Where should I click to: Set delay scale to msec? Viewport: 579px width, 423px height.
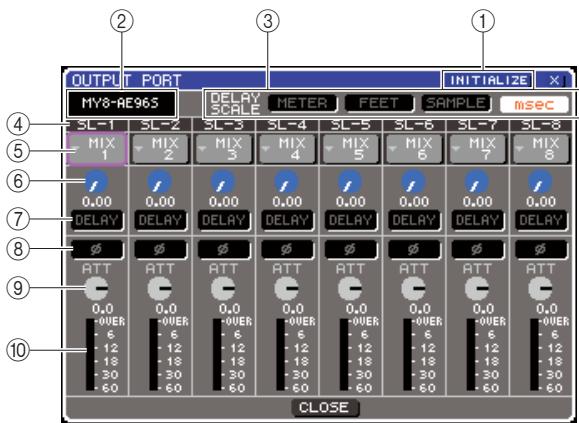(x=534, y=104)
